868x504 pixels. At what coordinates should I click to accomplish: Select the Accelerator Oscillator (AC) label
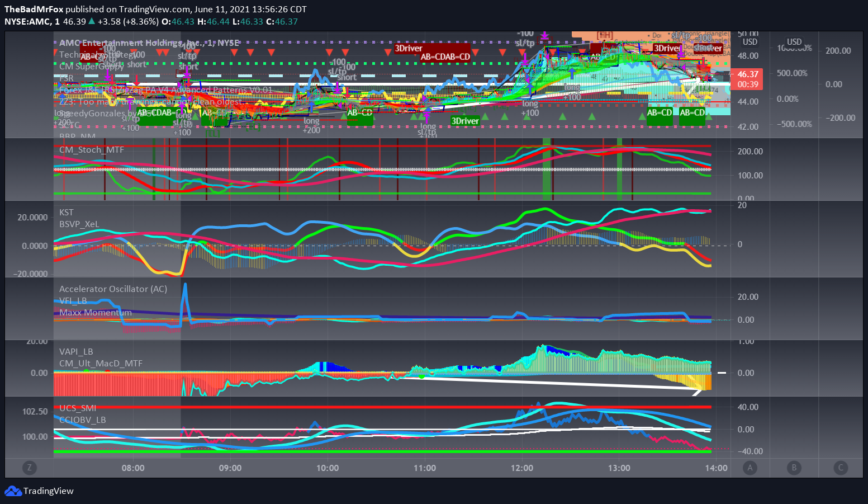[113, 289]
